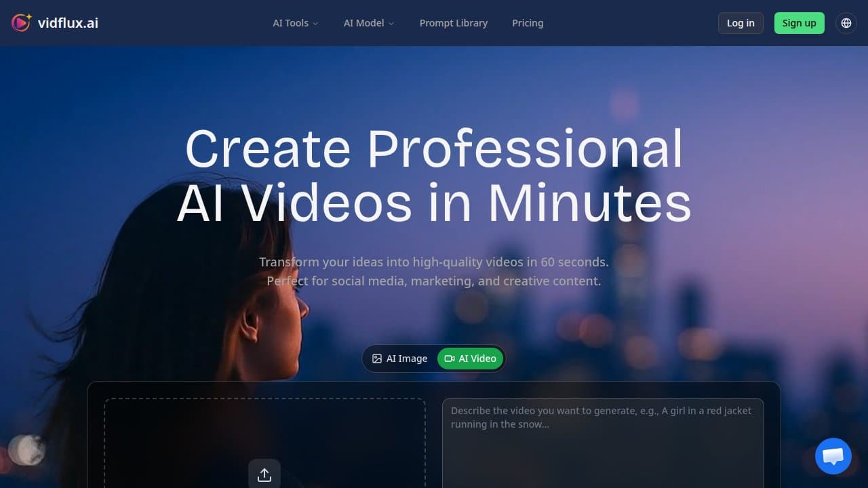Open the chat support bubble
Viewport: 868px width, 488px height.
point(833,456)
